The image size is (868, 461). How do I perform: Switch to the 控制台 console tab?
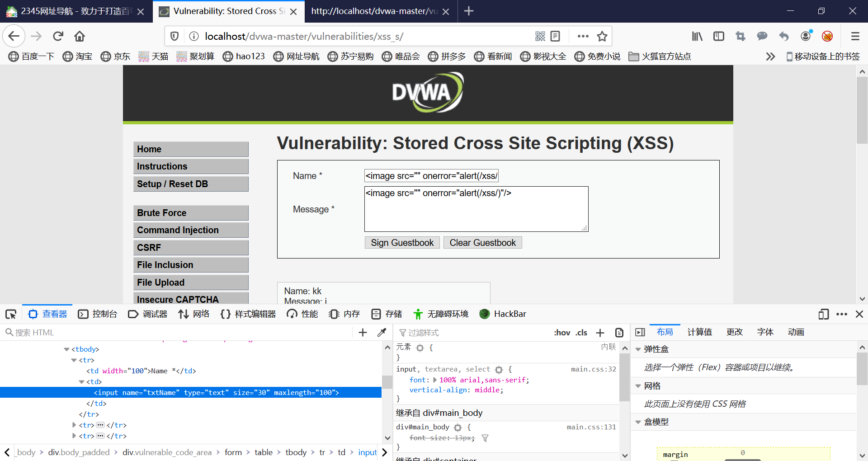[98, 314]
